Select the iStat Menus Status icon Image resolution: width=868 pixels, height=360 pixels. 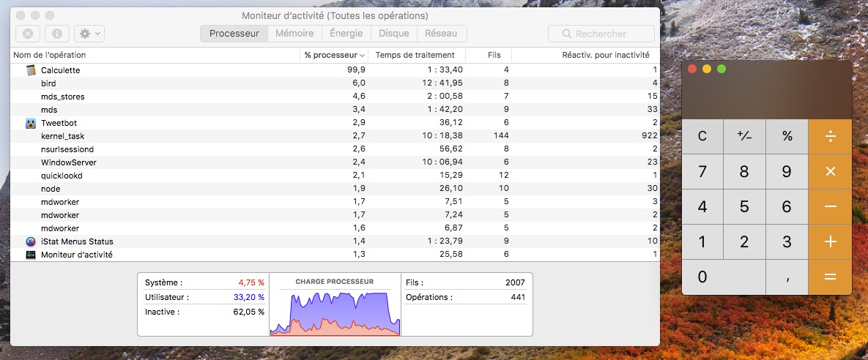[31, 241]
